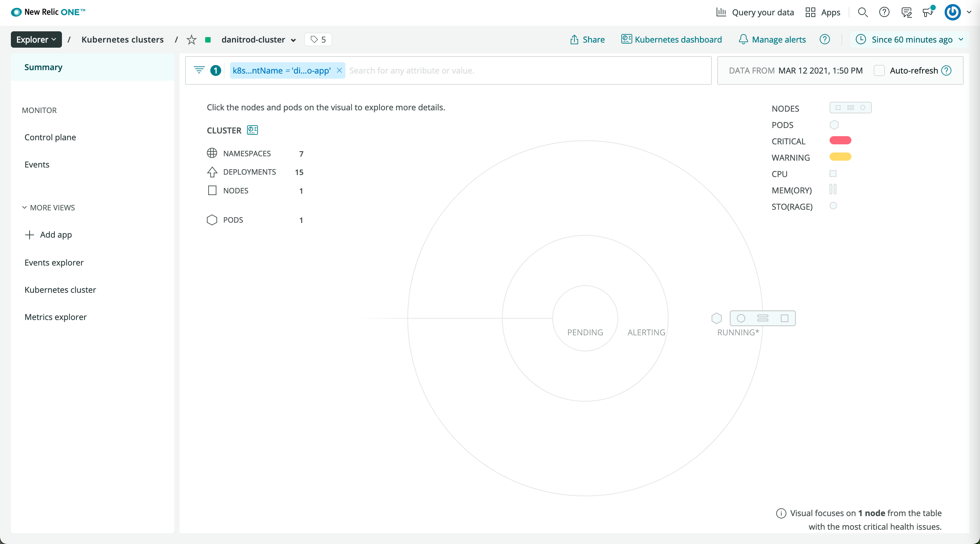Click help icon next to Manage alerts
Screen dimensions: 980x544
(x=824, y=39)
